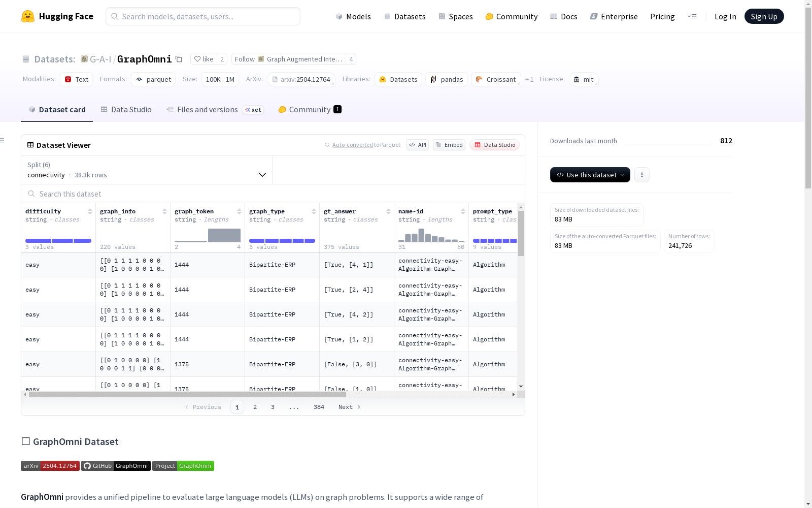The width and height of the screenshot is (812, 508).
Task: Click the graph_token lengths histogram
Action: 208,235
